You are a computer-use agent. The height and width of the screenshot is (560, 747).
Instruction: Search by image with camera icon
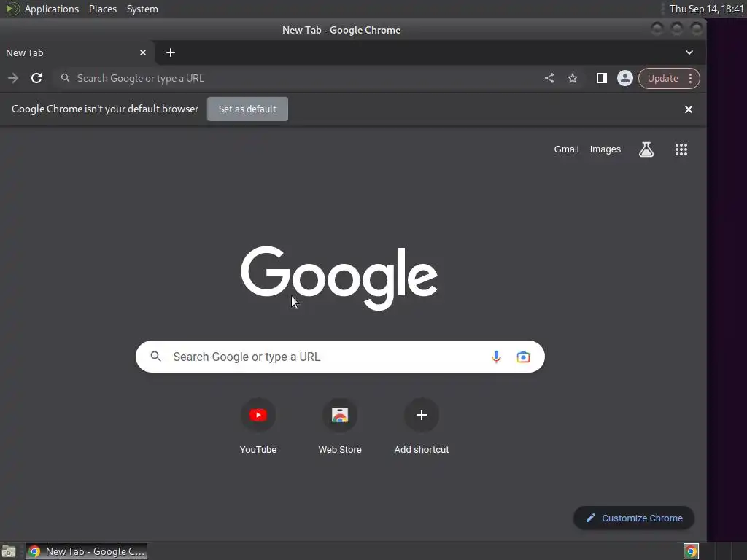click(523, 357)
